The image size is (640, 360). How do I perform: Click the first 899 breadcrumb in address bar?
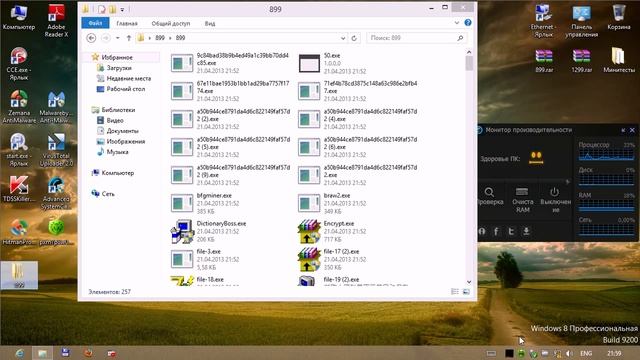(x=160, y=38)
